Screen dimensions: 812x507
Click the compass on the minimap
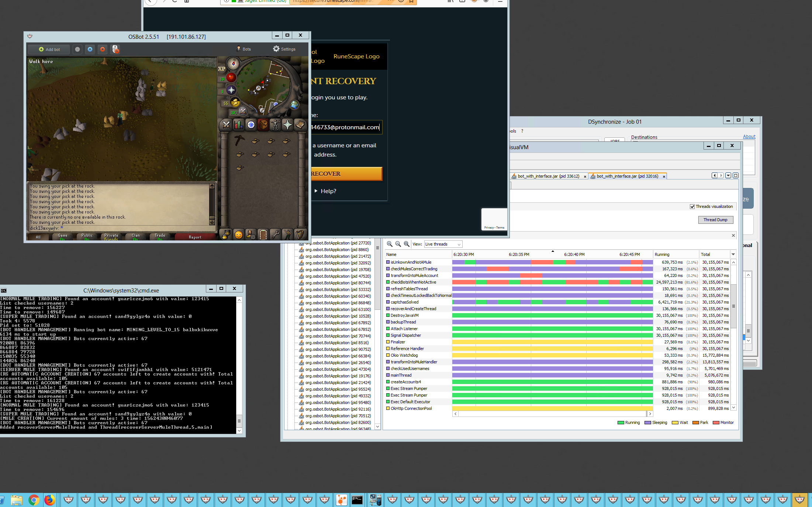tap(233, 64)
